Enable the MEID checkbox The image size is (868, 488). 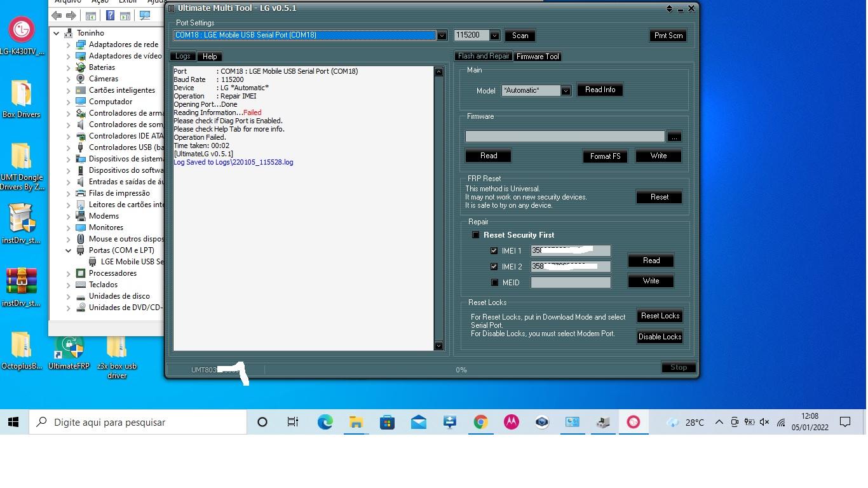tap(494, 283)
